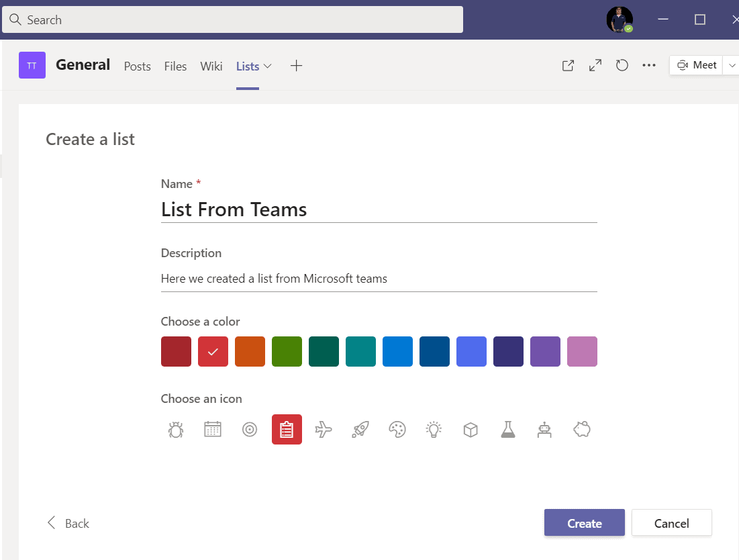This screenshot has width=739, height=560.
Task: Click the Create button
Action: [584, 523]
